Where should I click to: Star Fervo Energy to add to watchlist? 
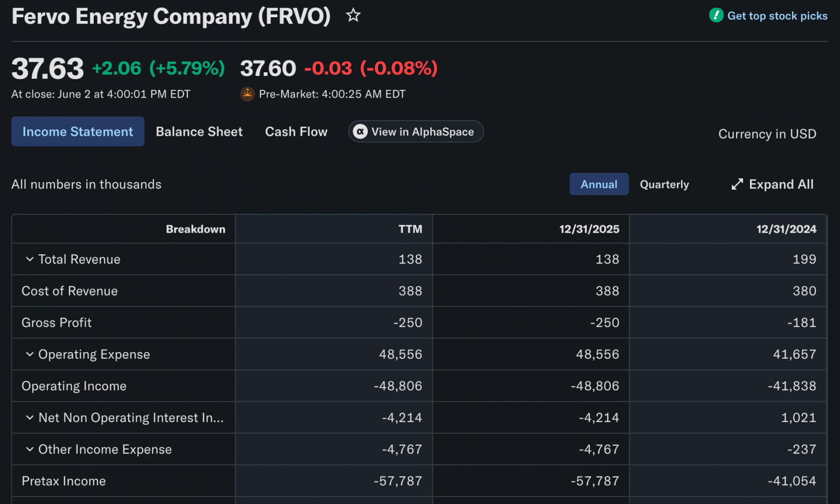click(x=353, y=15)
